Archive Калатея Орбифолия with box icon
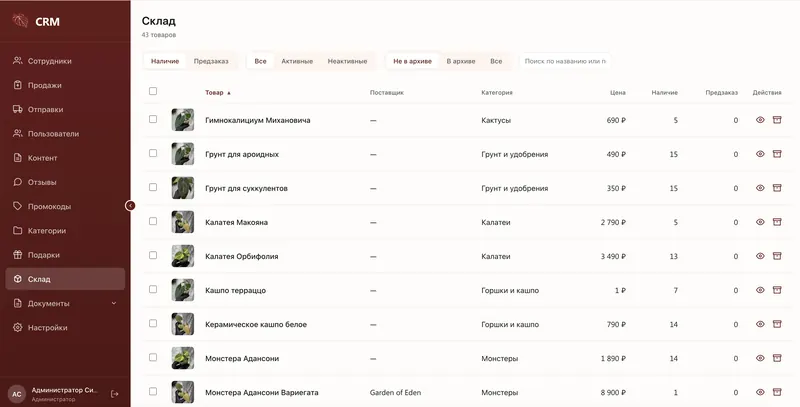 (x=777, y=256)
